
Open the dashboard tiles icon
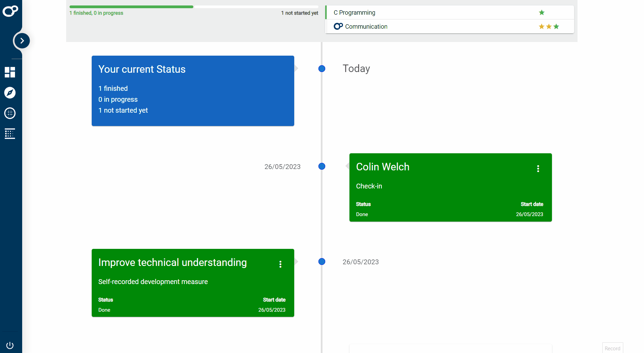[x=10, y=72]
